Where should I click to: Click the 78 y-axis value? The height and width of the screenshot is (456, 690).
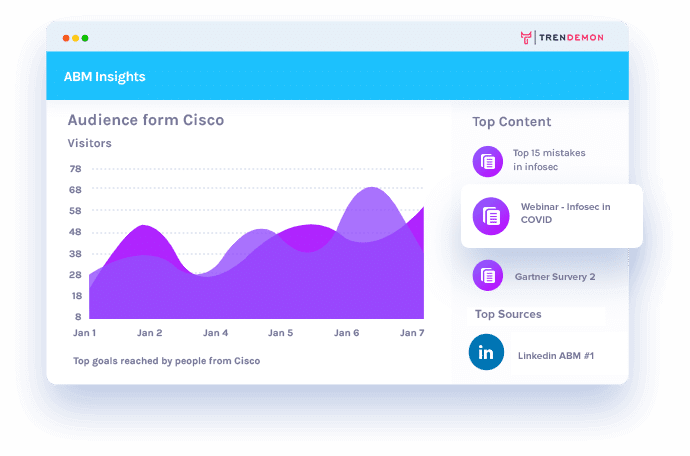75,169
